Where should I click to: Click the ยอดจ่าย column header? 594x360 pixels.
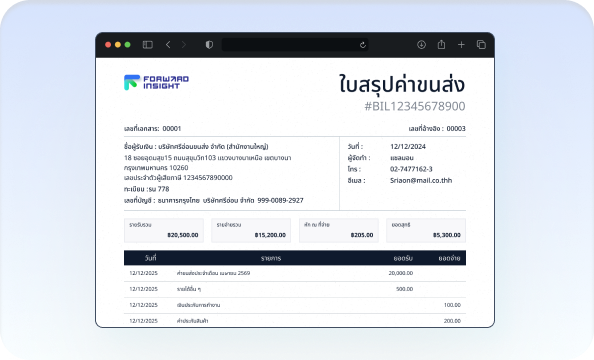[x=449, y=258]
